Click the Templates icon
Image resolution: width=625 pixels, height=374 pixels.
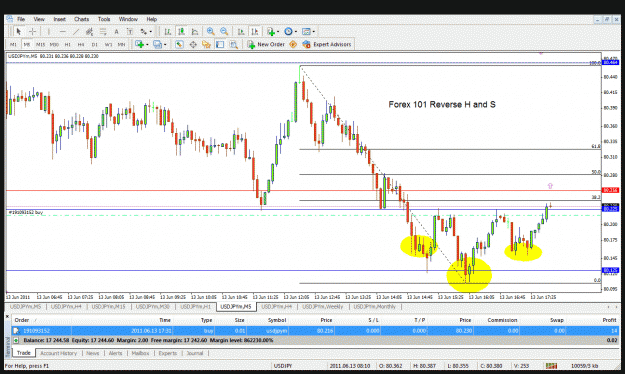(306, 31)
